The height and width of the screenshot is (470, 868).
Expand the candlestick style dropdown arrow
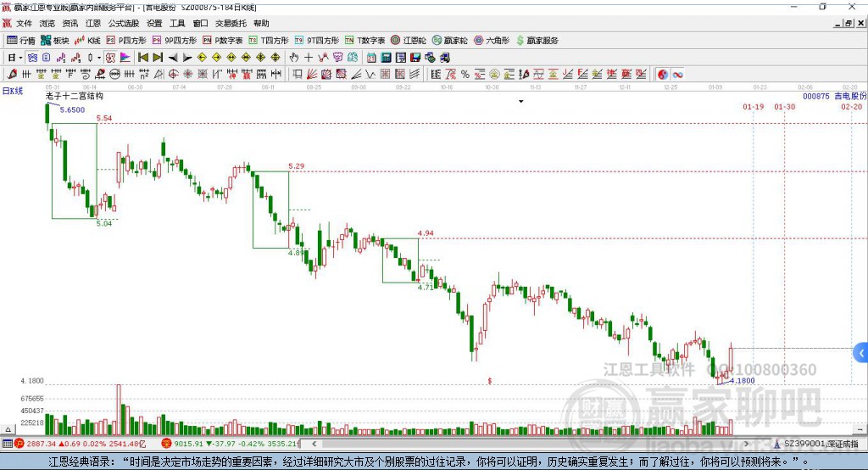[98, 58]
